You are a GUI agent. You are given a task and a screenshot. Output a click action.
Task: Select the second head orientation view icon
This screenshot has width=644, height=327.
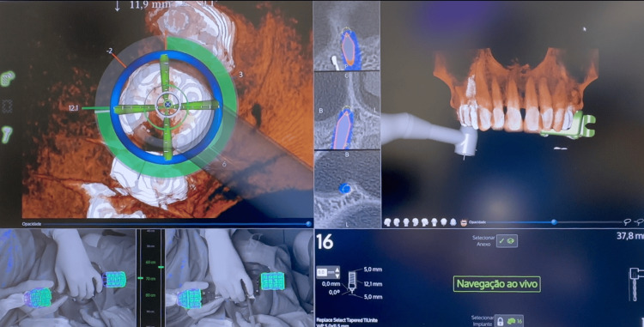[397, 222]
